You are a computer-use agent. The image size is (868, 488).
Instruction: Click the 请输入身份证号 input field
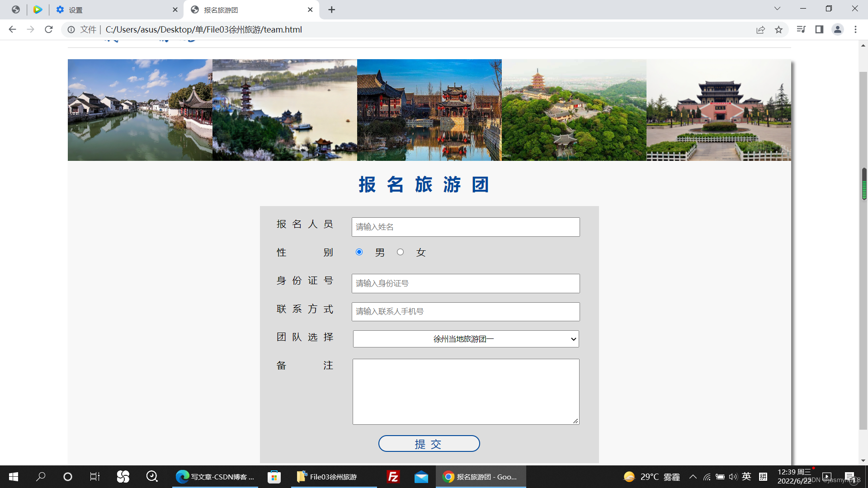pyautogui.click(x=466, y=283)
